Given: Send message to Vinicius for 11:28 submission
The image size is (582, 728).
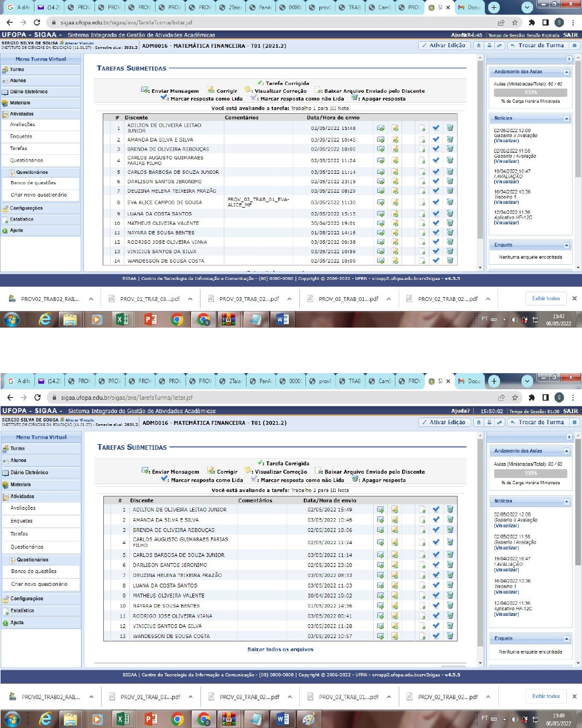Looking at the screenshot, I should pos(380,626).
